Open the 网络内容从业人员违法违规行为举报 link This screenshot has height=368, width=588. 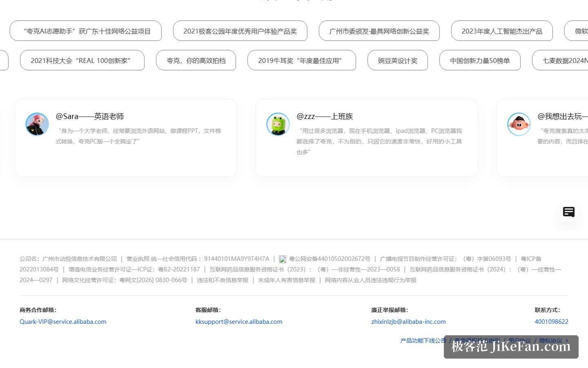pyautogui.click(x=371, y=280)
